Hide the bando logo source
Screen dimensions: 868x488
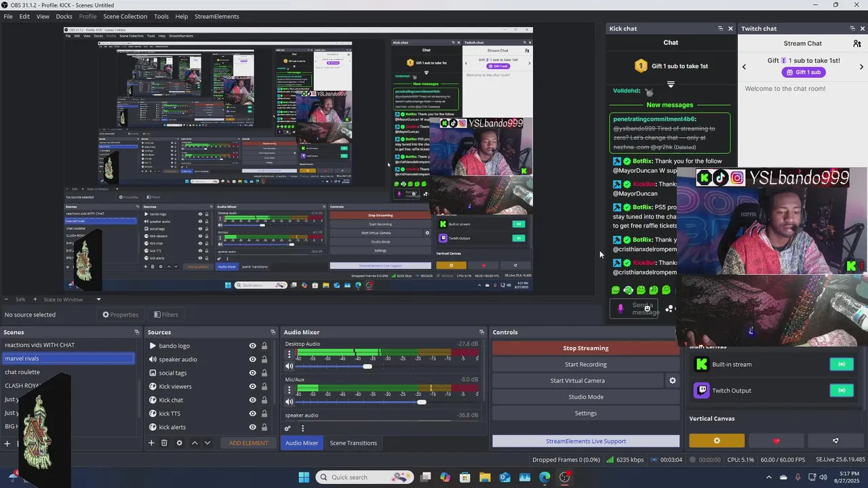click(252, 346)
